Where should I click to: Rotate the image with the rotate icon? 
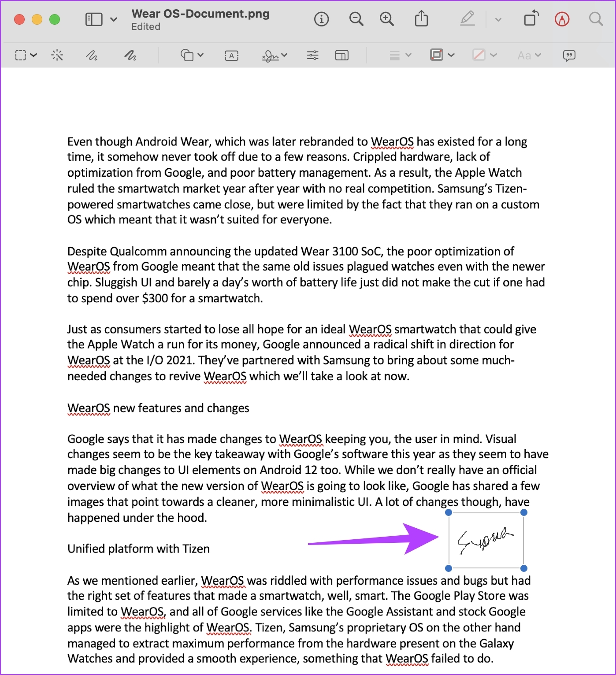pos(531,19)
